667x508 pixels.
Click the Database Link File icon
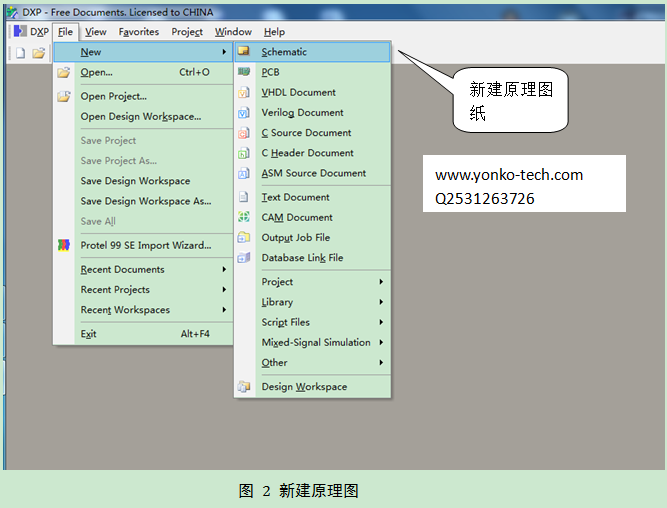pyautogui.click(x=243, y=257)
